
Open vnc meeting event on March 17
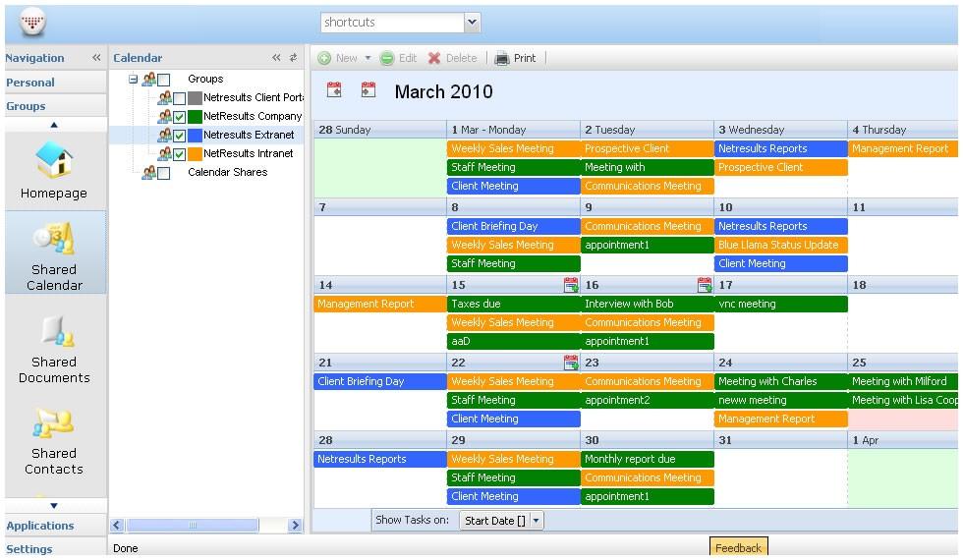tap(780, 304)
